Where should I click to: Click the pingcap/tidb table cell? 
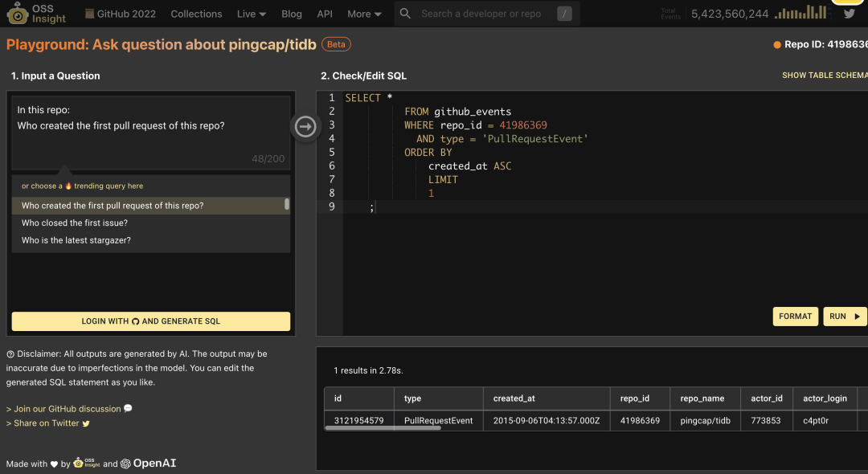(706, 420)
